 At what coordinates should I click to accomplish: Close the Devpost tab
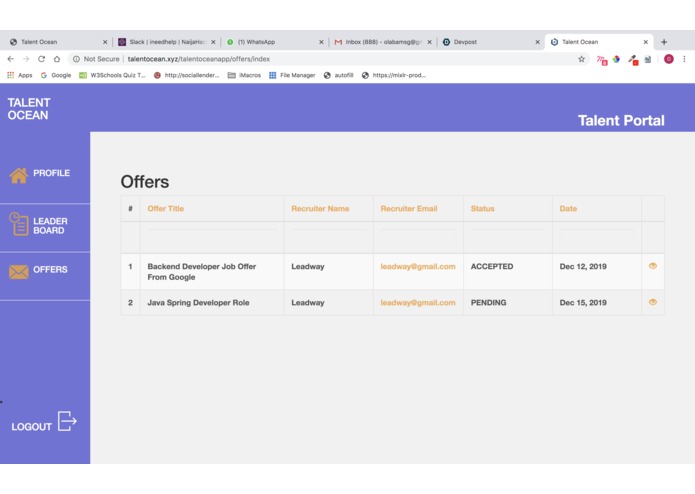pyautogui.click(x=537, y=42)
